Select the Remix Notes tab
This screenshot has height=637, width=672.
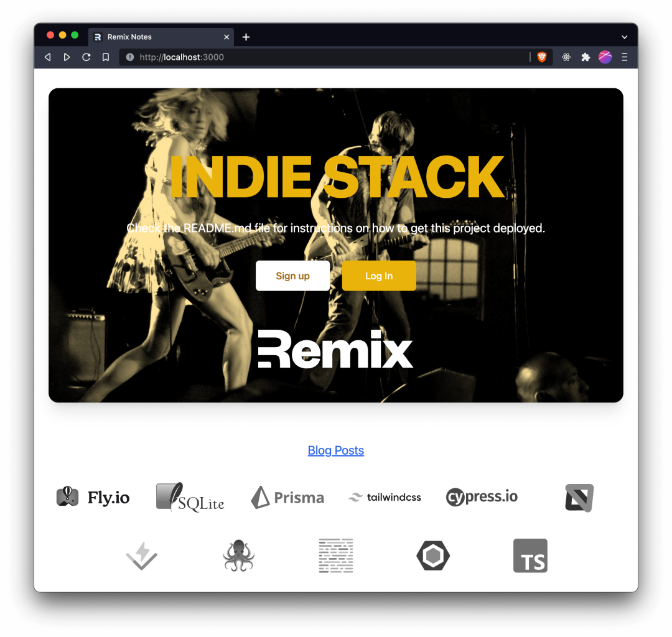coord(161,37)
